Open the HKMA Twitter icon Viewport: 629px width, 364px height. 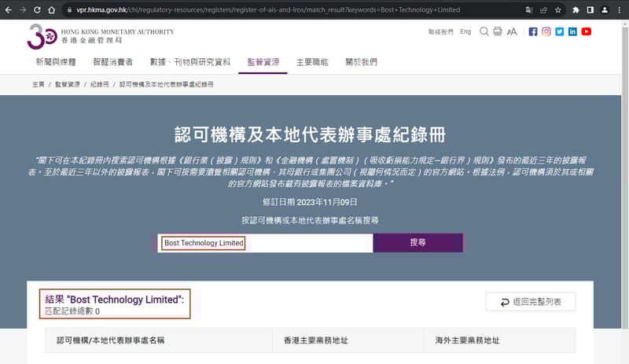click(x=559, y=31)
